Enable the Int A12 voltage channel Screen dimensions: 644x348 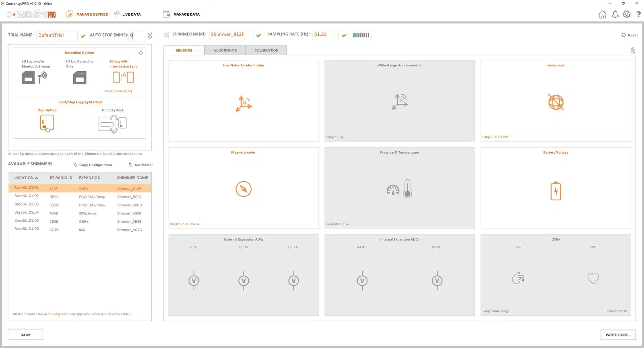point(362,281)
